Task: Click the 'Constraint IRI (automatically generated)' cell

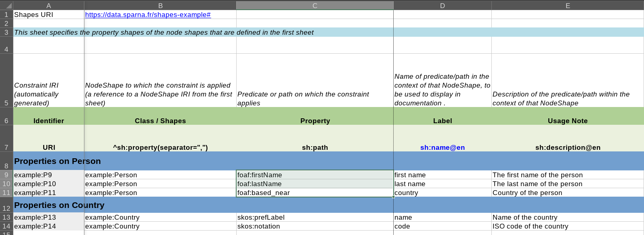Action: point(48,80)
